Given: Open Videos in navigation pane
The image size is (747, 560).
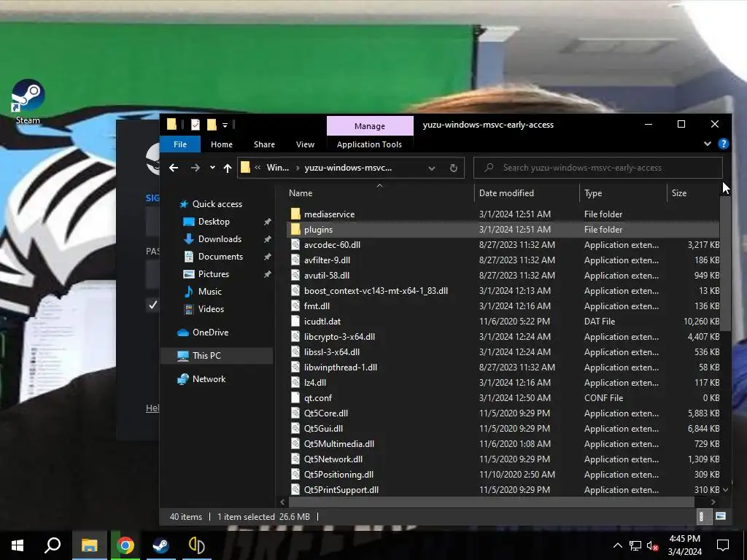Looking at the screenshot, I should pyautogui.click(x=211, y=309).
